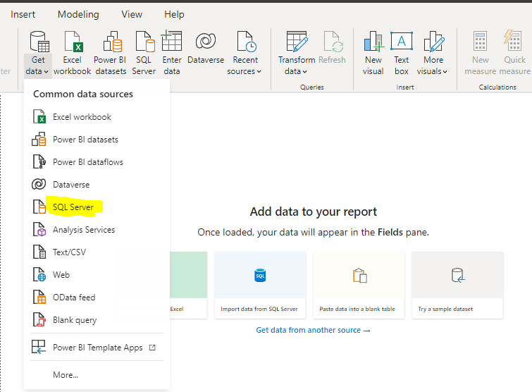Open Get data from another source link
Screen dimensions: 532x392
click(313, 330)
